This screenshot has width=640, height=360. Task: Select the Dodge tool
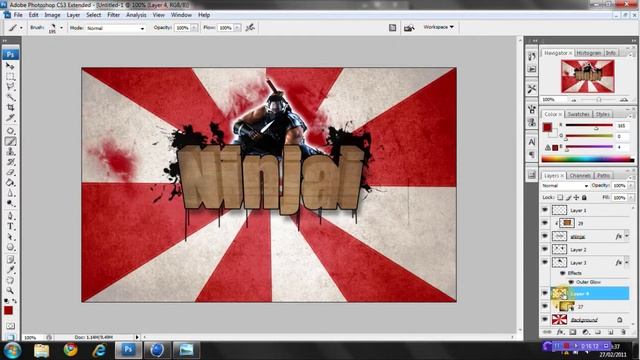pyautogui.click(x=10, y=203)
